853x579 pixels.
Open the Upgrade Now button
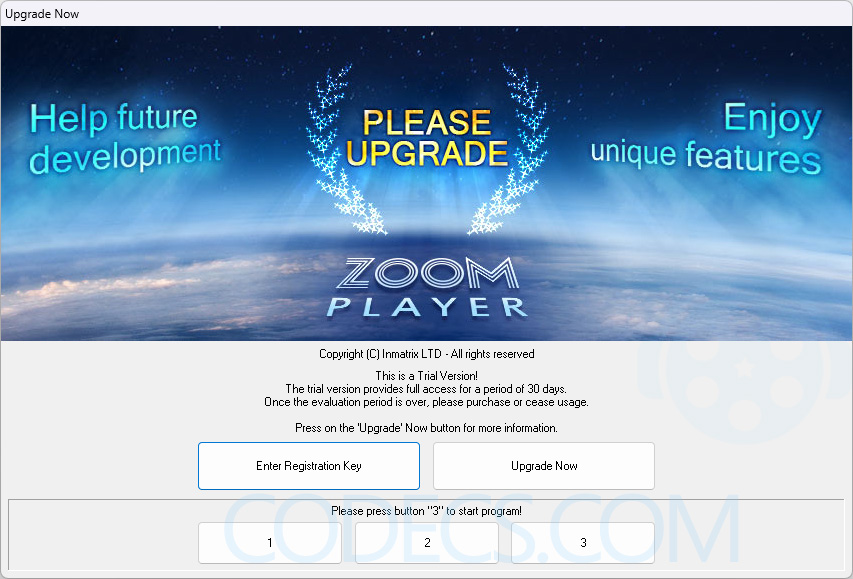coord(543,466)
